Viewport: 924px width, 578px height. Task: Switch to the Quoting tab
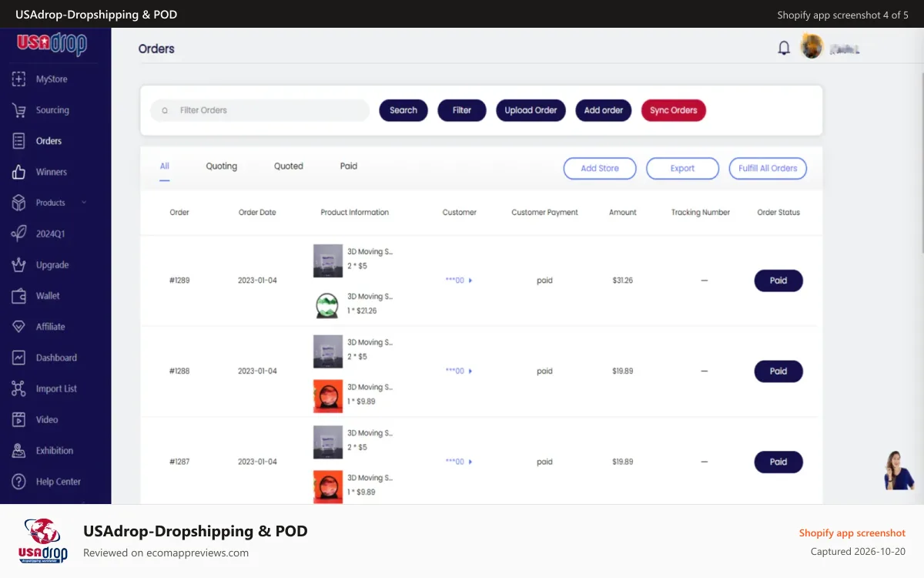point(222,166)
